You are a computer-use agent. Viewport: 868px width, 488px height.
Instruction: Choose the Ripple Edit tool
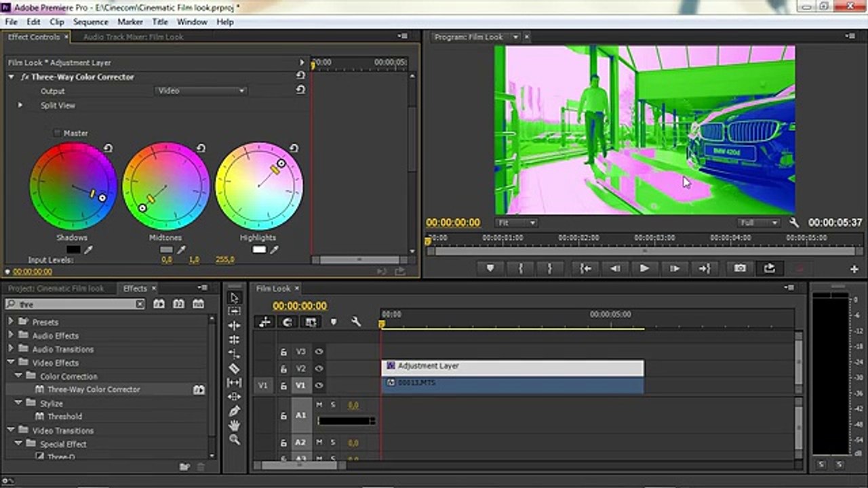click(x=235, y=325)
